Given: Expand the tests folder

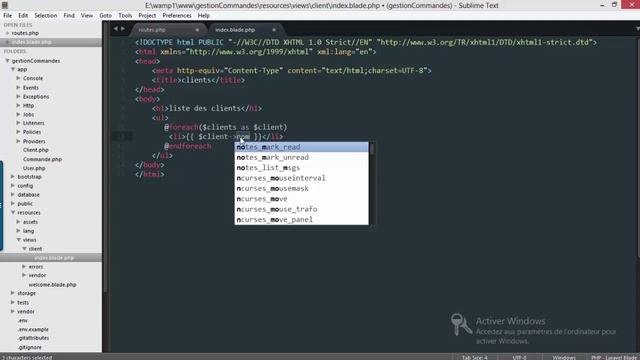Looking at the screenshot, I should click(13, 302).
